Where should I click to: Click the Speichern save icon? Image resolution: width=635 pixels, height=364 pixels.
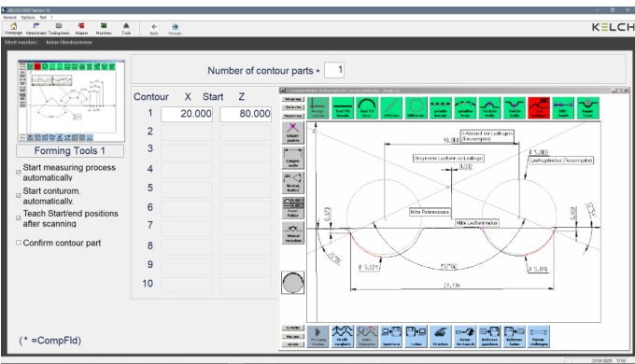[x=391, y=336]
